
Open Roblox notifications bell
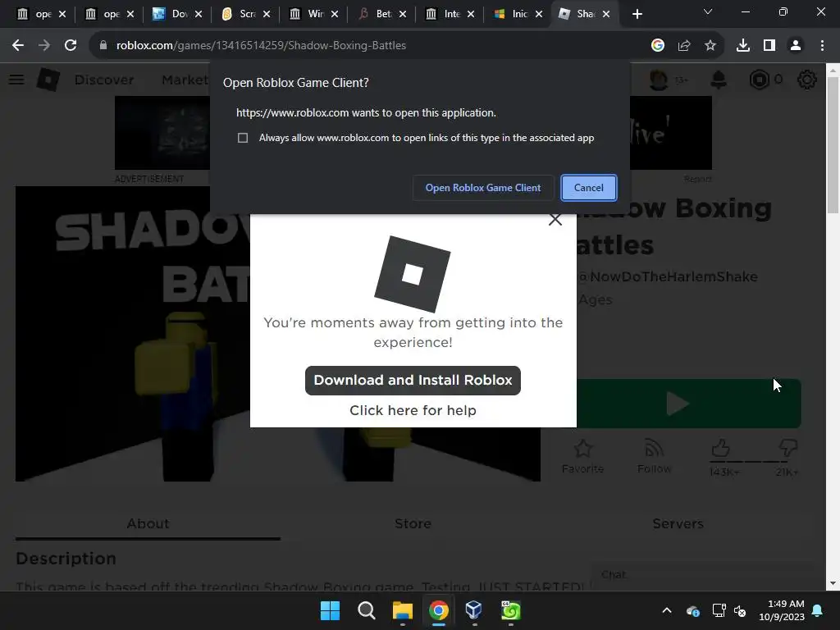pyautogui.click(x=719, y=80)
